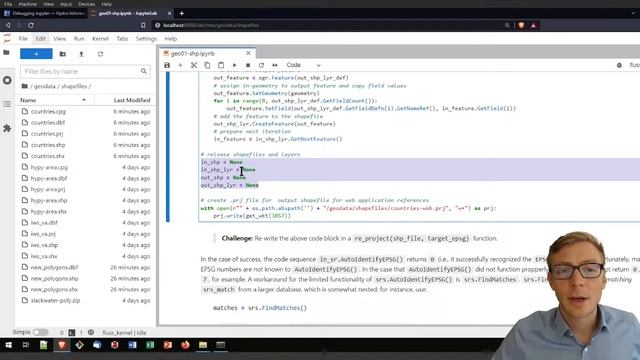
Task: Click the localhost address bar URL
Action: [211, 25]
